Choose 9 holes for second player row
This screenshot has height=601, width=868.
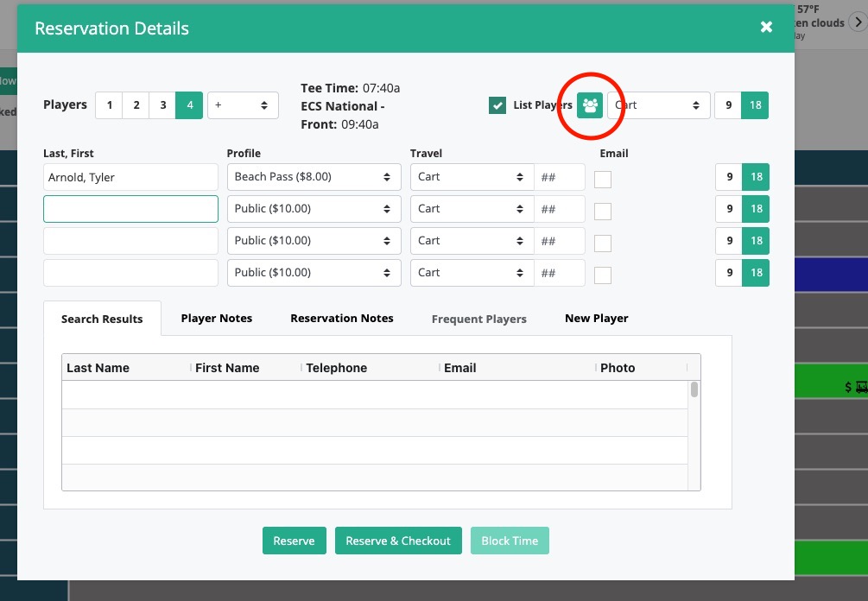click(x=729, y=209)
